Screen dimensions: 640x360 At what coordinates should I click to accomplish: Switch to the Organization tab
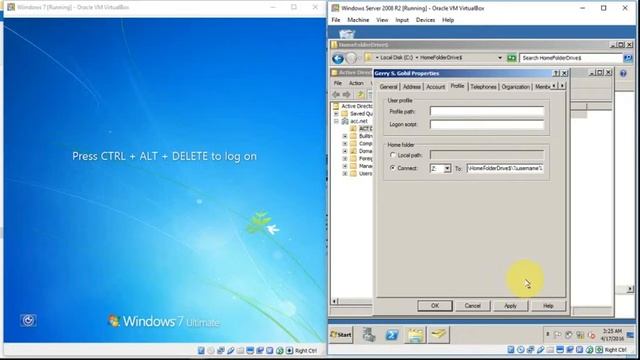tap(516, 87)
